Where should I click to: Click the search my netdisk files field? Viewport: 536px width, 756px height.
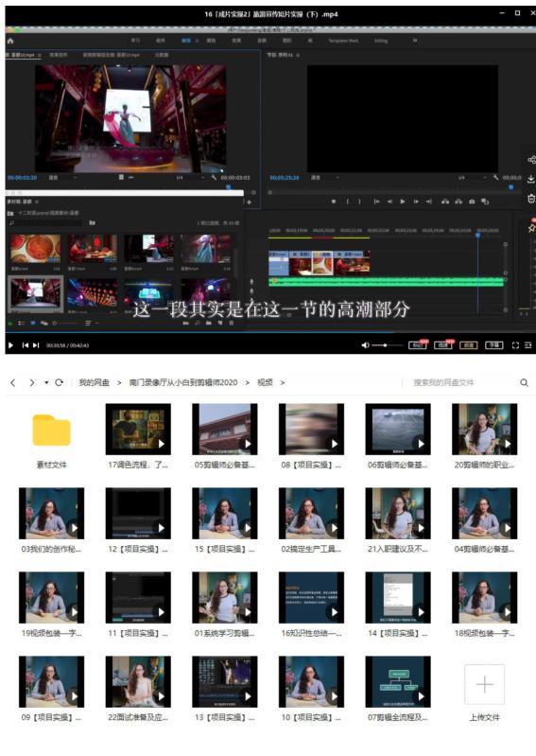(460, 383)
